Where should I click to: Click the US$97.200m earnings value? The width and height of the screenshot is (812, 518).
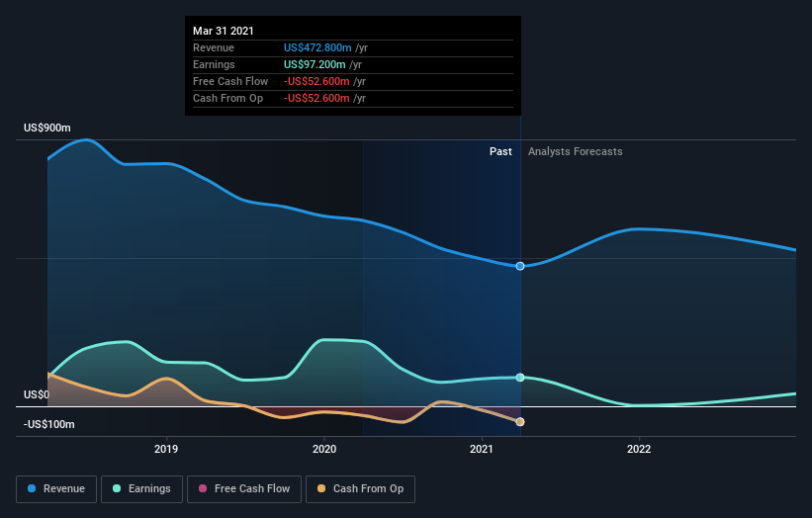315,64
